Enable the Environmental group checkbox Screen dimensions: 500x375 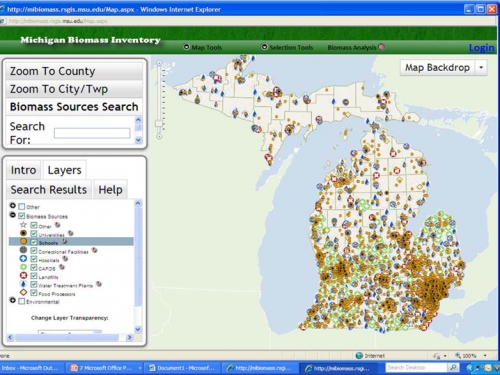[22, 301]
